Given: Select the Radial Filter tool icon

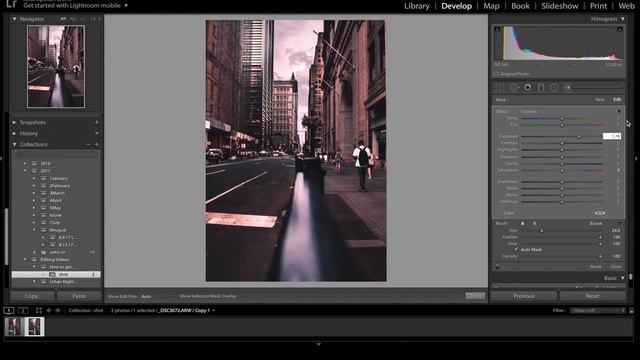Looking at the screenshot, I should point(554,87).
